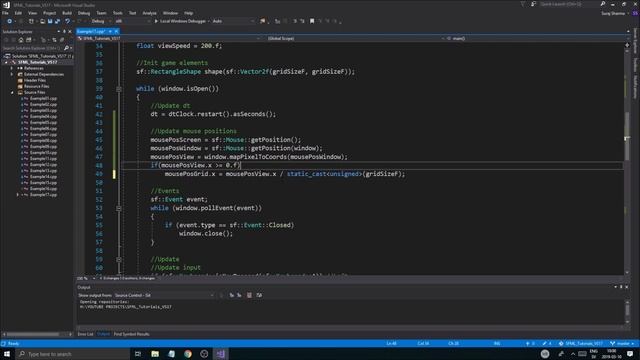This screenshot has height=360, width=640.
Task: Open the File menu
Action: (x=5, y=13)
